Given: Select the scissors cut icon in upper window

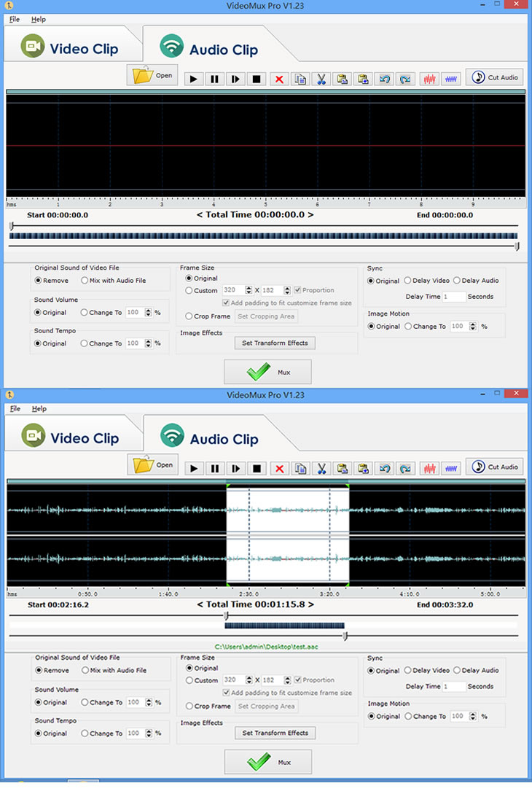Looking at the screenshot, I should click(x=321, y=79).
